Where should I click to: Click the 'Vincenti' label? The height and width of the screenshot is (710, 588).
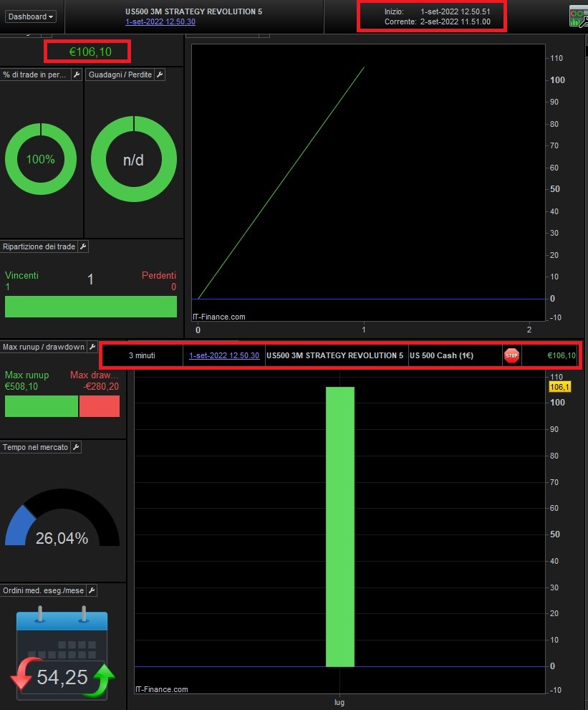(21, 275)
